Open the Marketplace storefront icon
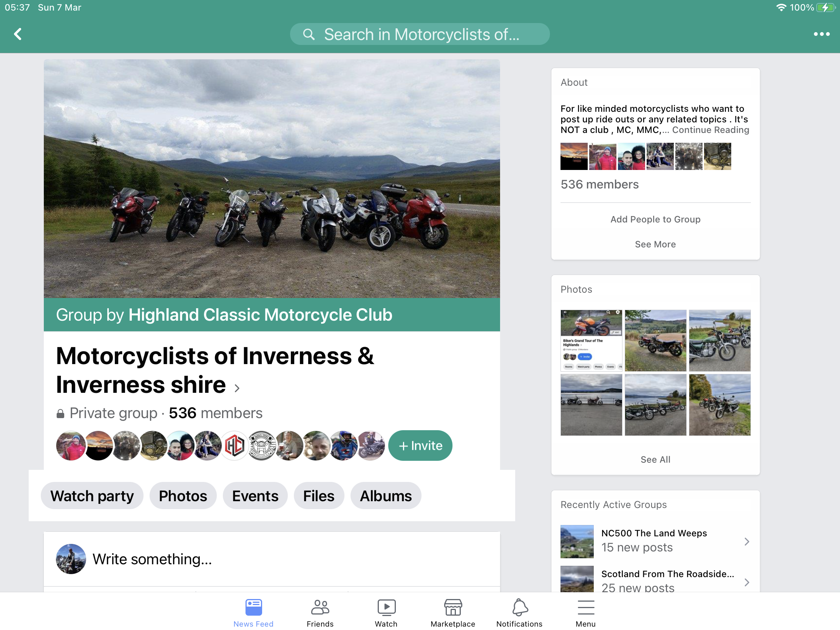840x630 pixels. pos(452,607)
